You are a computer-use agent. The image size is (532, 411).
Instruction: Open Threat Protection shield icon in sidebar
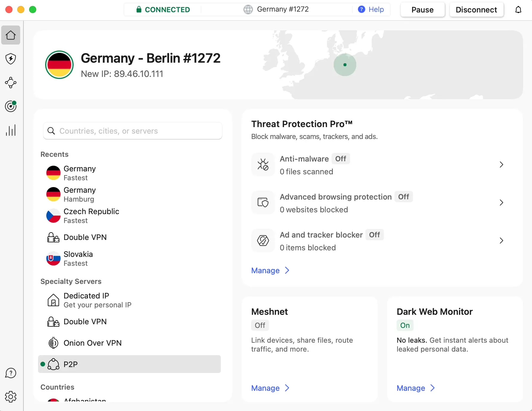[x=11, y=59]
